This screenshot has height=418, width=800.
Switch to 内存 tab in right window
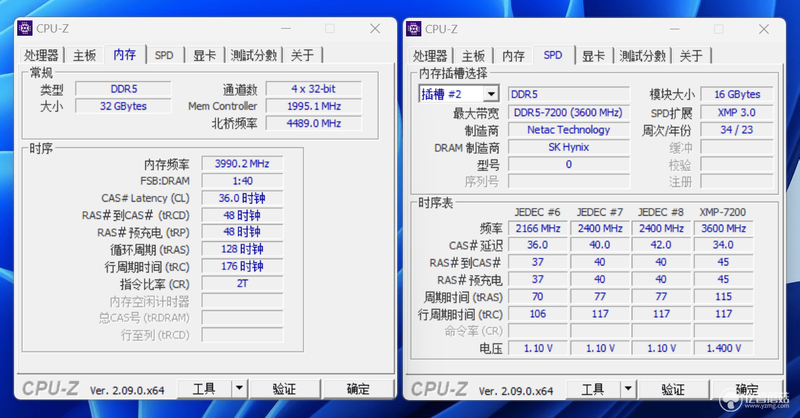point(513,56)
